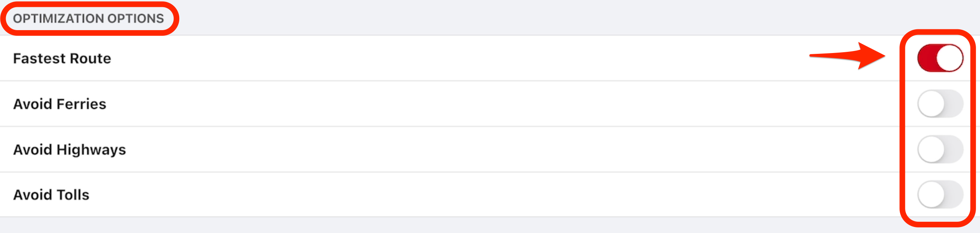
Task: Click the Avoid Tolls label text
Action: (51, 194)
